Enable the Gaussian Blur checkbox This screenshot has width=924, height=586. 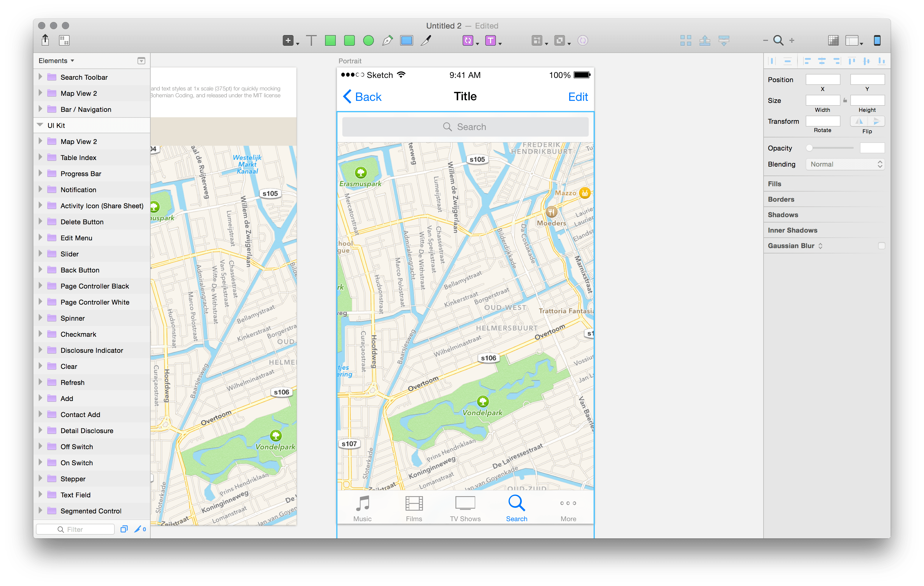[881, 246]
